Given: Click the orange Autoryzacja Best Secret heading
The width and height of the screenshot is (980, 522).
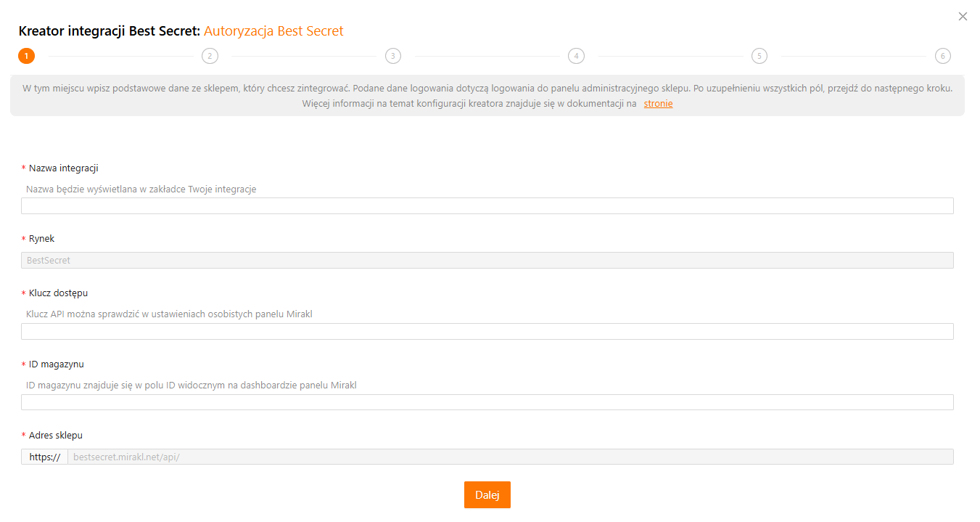Looking at the screenshot, I should pos(273,31).
